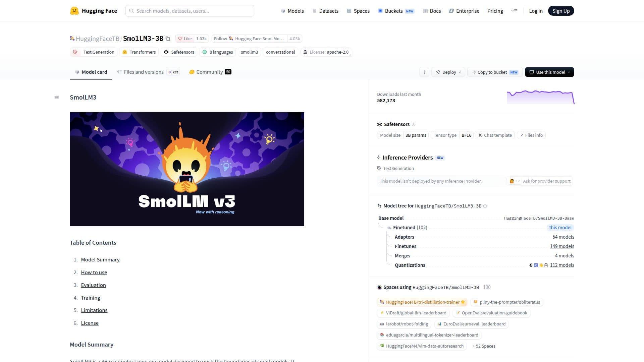Screen dimensions: 644x362
Task: Open the Enterprise page
Action: pyautogui.click(x=464, y=11)
